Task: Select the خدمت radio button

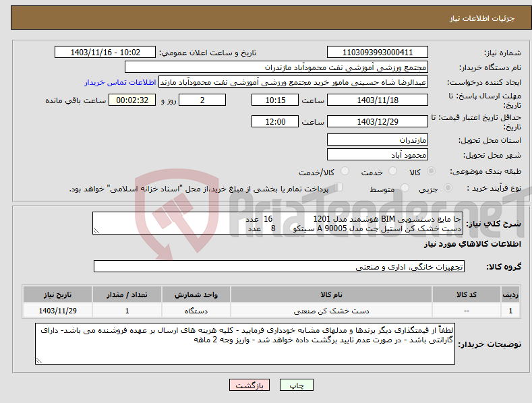Action: [392, 171]
